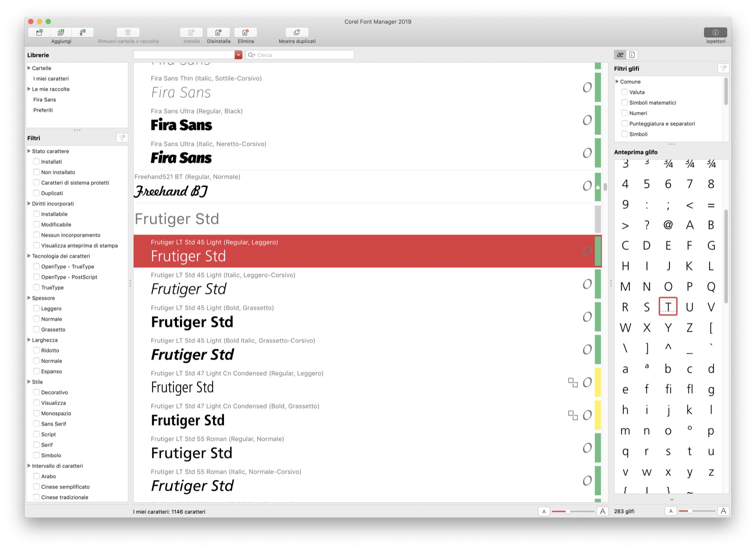The image size is (756, 550).
Task: Open the Preferiti library
Action: pyautogui.click(x=43, y=110)
